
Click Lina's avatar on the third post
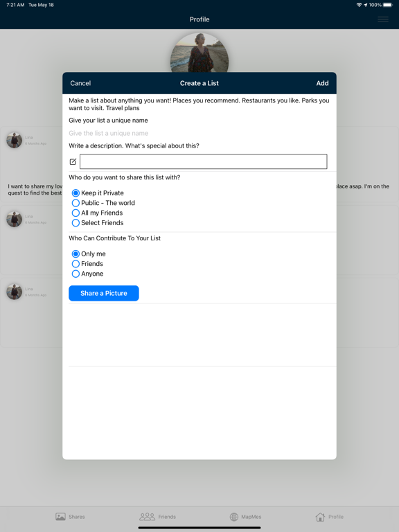coord(15,292)
